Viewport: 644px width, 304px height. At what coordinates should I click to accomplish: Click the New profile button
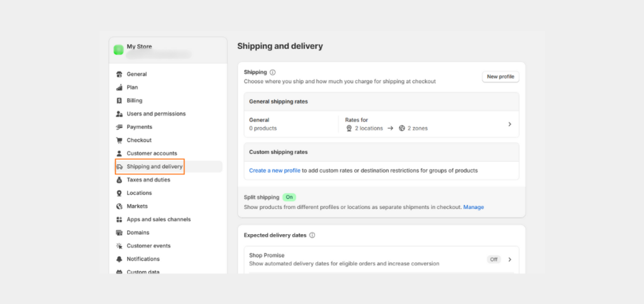click(501, 77)
